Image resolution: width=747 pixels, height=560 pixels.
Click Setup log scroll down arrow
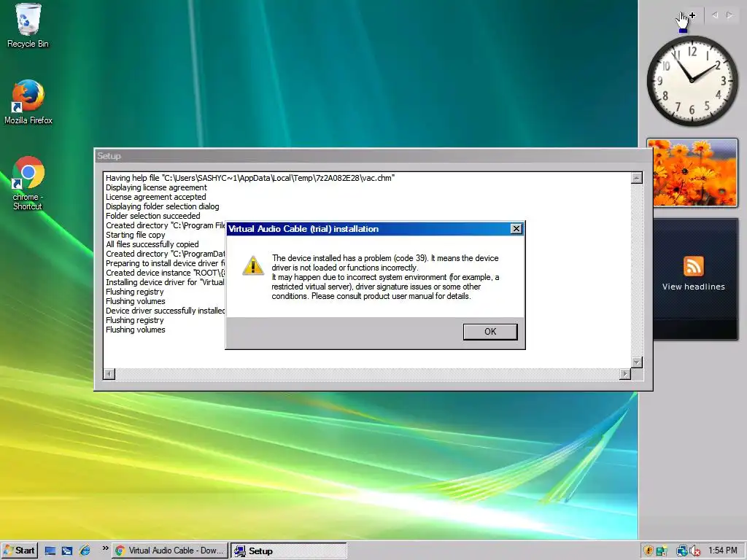[x=636, y=362]
